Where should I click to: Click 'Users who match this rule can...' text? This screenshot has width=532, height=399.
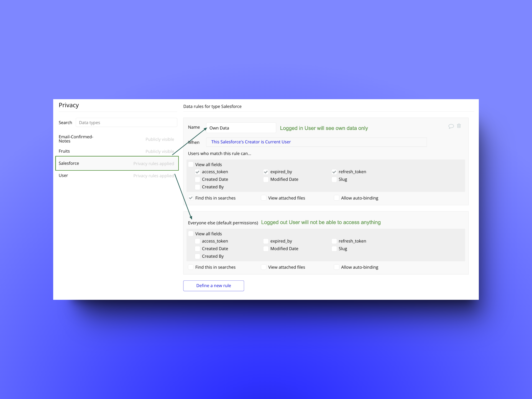[x=219, y=154]
